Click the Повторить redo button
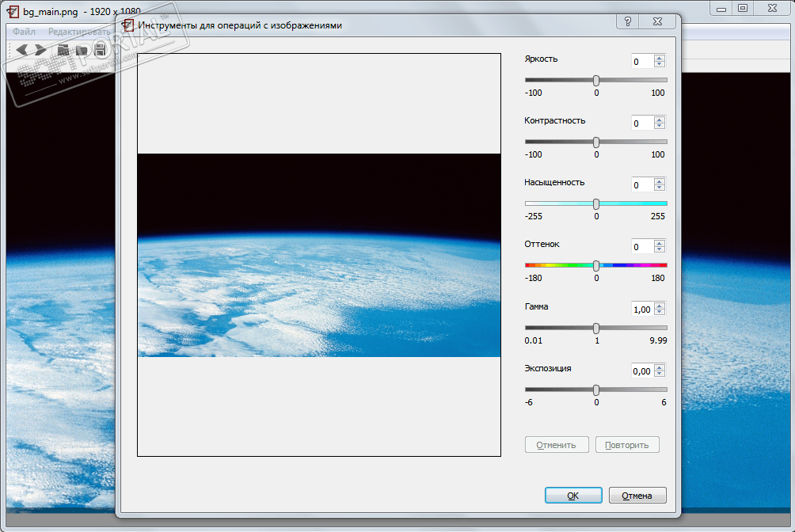Viewport: 795px width, 532px height. (627, 445)
